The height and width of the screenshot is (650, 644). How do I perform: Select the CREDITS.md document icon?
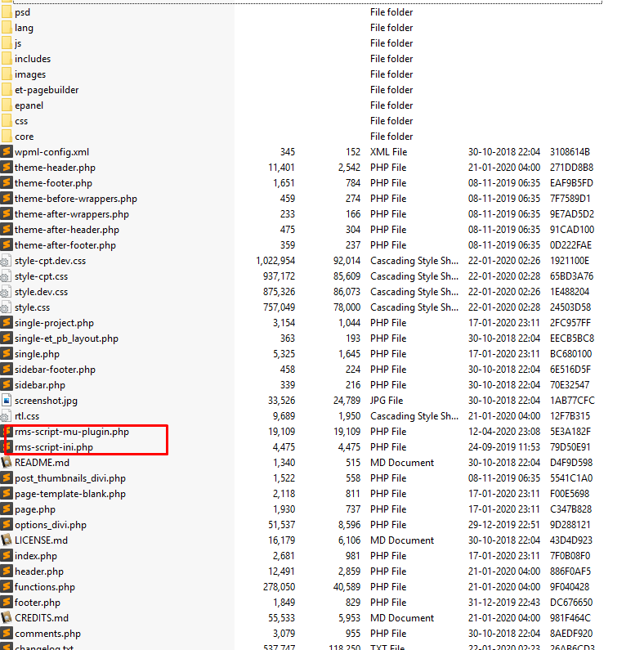(x=7, y=618)
